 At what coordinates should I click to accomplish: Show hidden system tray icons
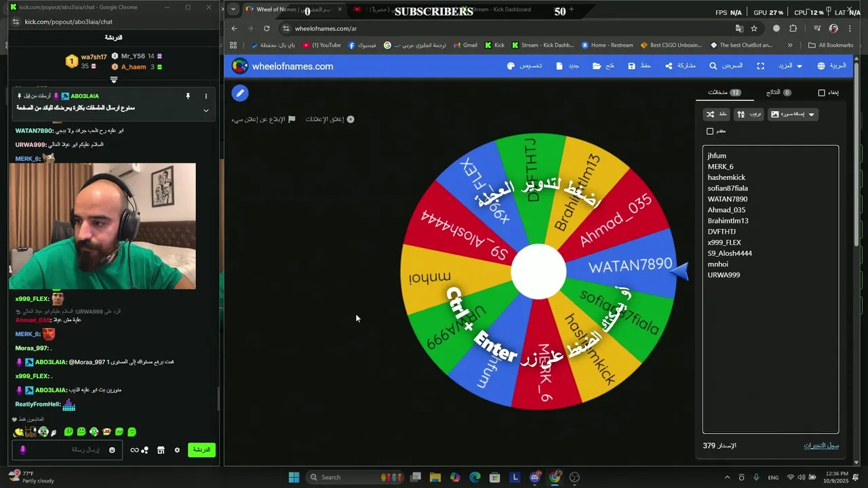pos(727,477)
